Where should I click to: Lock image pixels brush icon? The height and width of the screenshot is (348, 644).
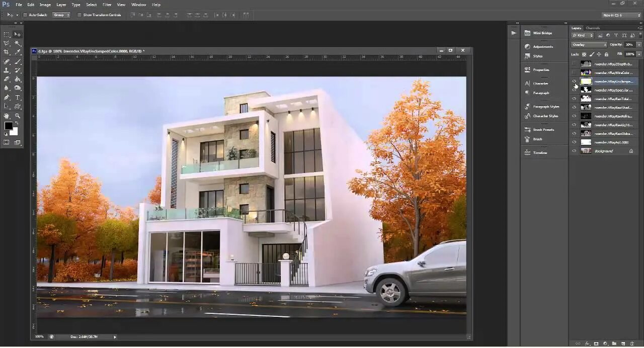point(592,54)
